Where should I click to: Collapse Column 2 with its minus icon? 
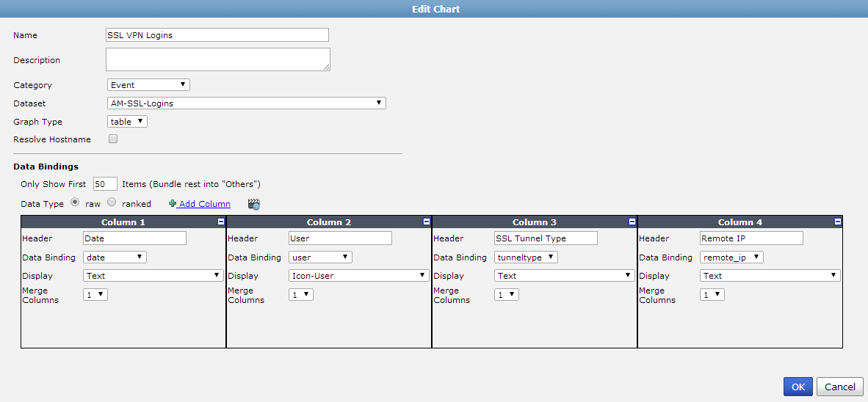pos(426,222)
